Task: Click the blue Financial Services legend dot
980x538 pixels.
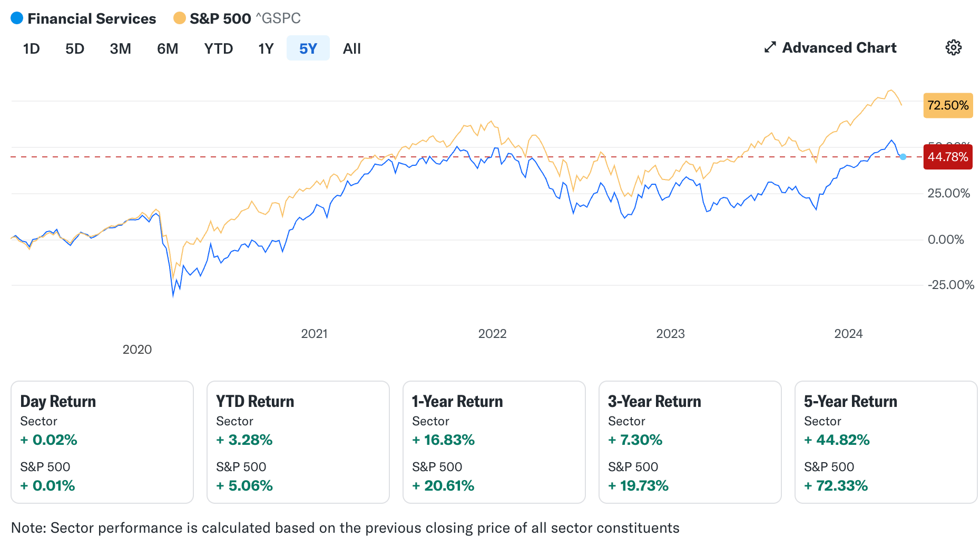Action: (17, 18)
